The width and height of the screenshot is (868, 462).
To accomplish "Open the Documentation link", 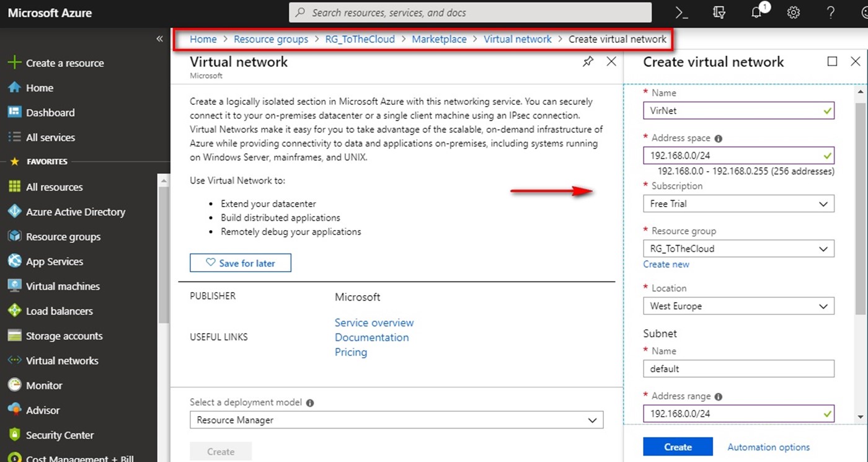I will 372,337.
